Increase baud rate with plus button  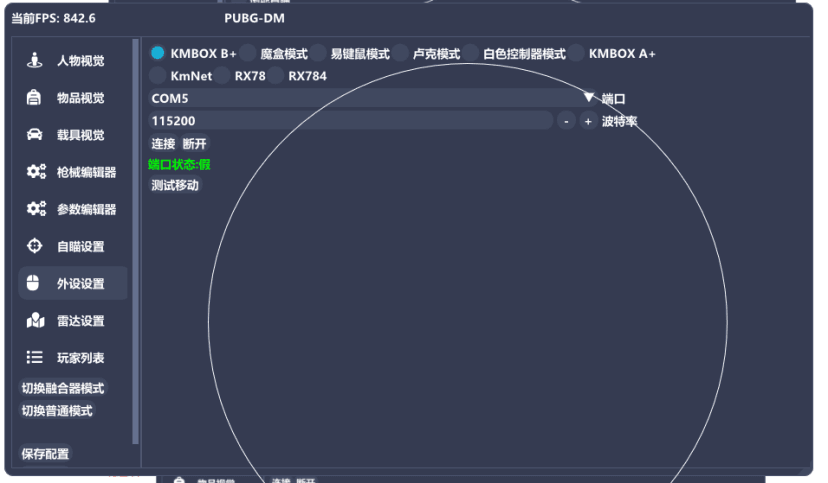[x=588, y=121]
